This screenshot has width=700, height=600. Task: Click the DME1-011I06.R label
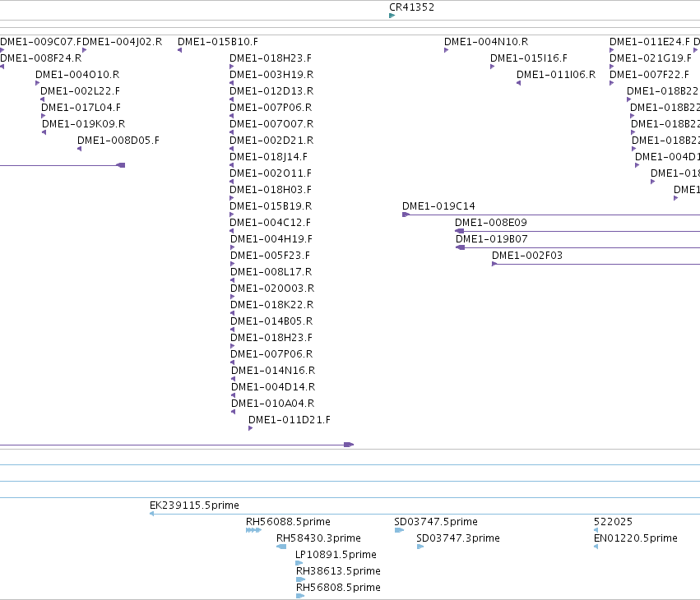(x=556, y=75)
